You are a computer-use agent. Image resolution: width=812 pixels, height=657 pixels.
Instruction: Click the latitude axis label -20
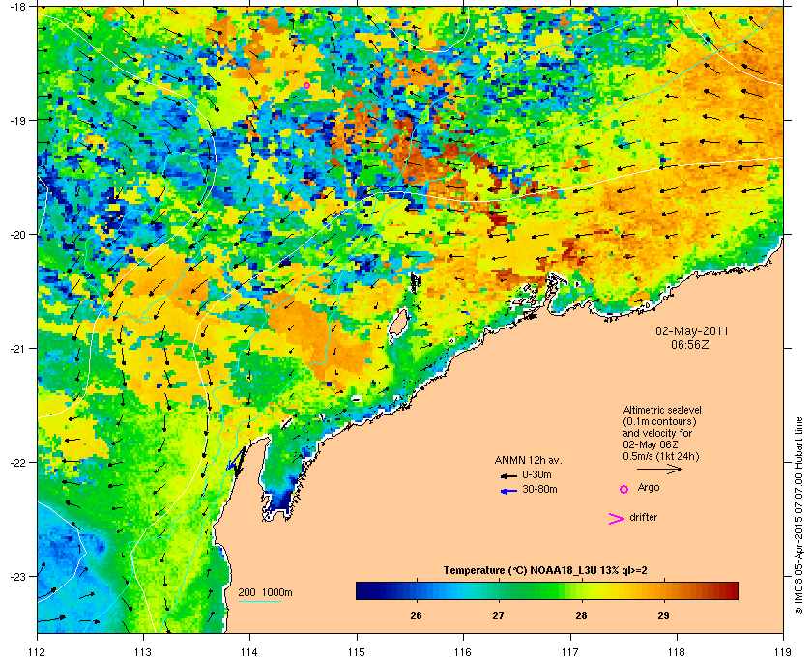[x=17, y=235]
